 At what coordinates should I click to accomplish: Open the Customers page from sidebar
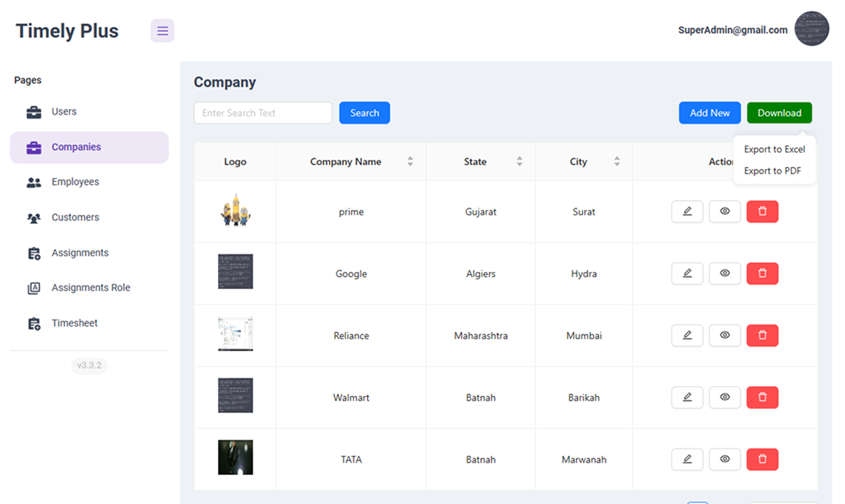pos(33,217)
